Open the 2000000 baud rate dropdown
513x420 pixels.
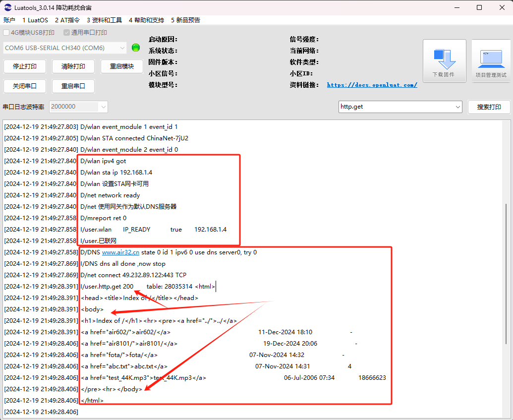(x=78, y=107)
